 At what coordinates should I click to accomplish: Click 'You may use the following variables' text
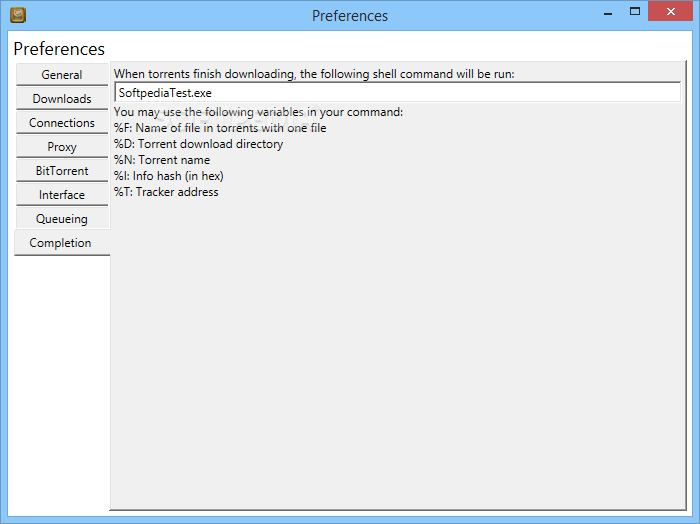tap(258, 112)
